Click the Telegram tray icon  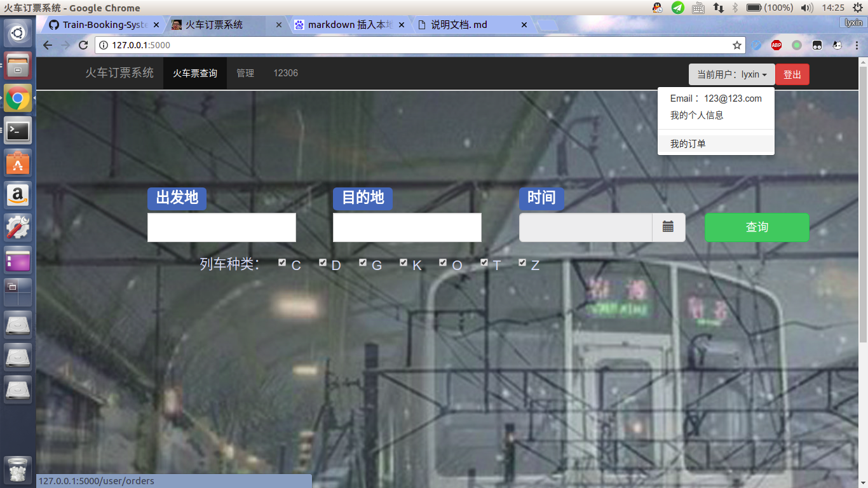[x=678, y=8]
